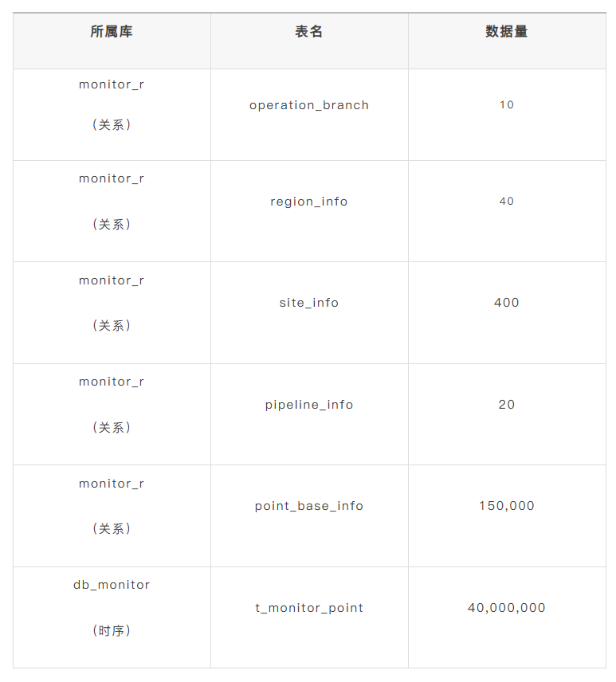
Task: Select the point_base_info table name cell
Action: tap(309, 506)
